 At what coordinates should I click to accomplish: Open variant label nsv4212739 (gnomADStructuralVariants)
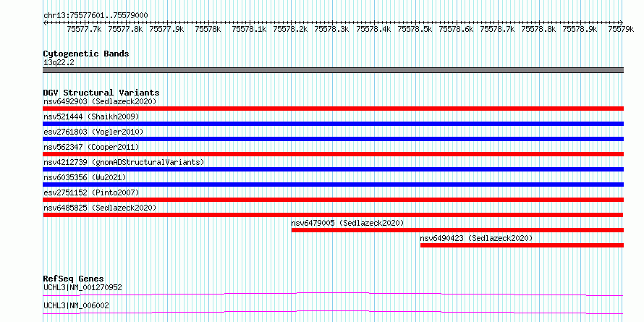click(x=124, y=162)
